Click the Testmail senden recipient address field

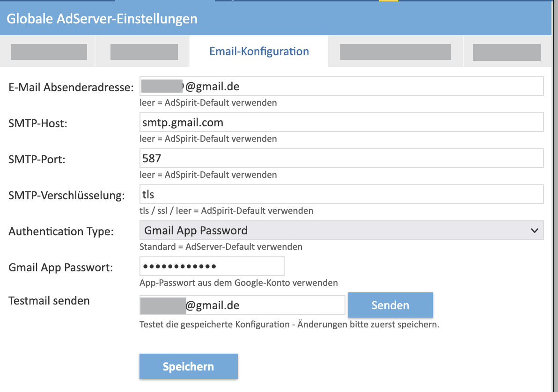pos(242,305)
